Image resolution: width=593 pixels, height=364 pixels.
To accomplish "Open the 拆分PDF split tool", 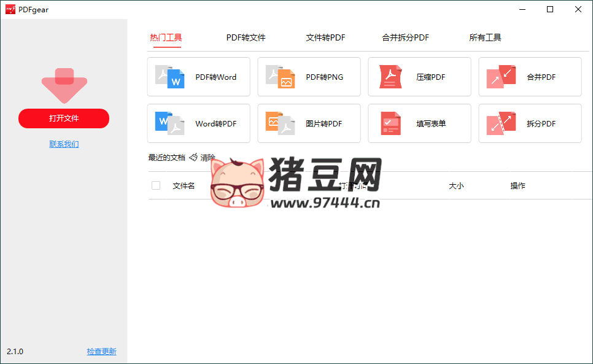I will click(x=530, y=123).
